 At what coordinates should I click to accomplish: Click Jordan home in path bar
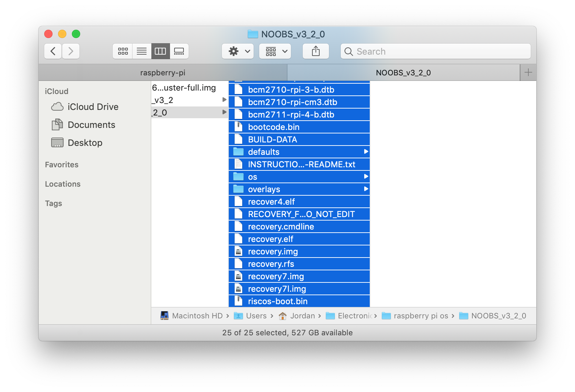[297, 316]
